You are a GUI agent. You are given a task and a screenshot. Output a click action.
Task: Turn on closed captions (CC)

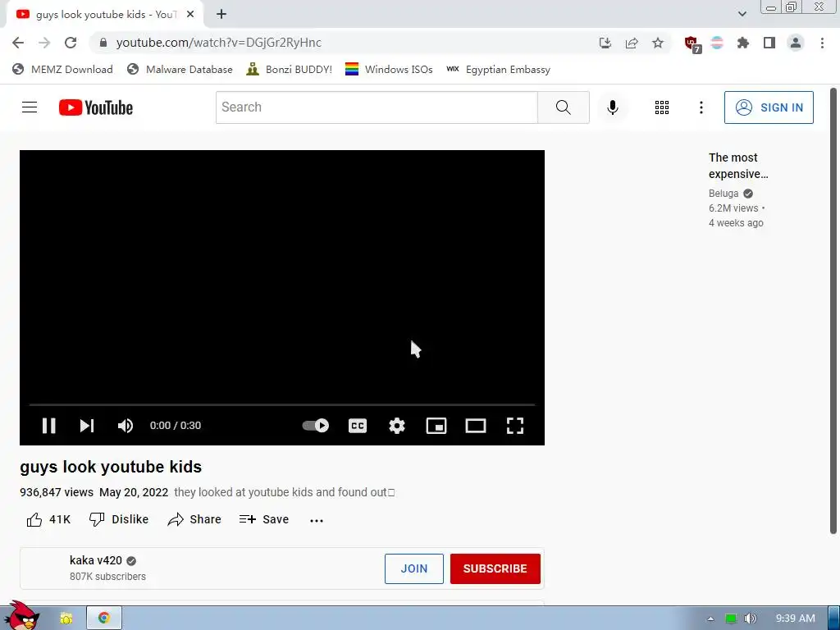tap(358, 426)
